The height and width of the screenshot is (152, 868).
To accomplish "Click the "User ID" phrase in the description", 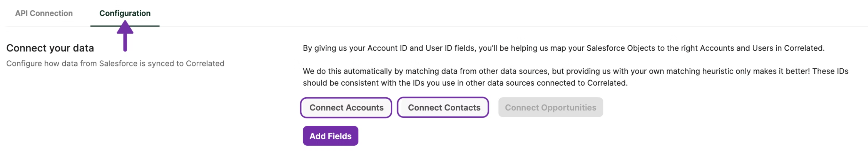I will [439, 48].
